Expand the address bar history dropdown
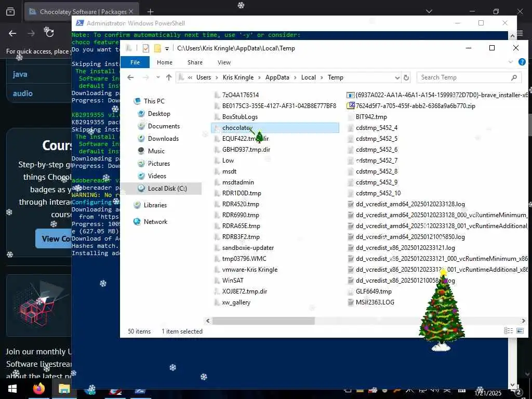This screenshot has width=532, height=399. (397, 78)
